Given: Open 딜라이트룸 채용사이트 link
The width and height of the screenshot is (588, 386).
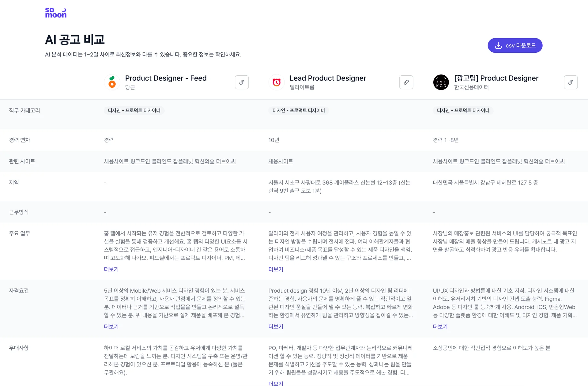Looking at the screenshot, I should pos(281,161).
